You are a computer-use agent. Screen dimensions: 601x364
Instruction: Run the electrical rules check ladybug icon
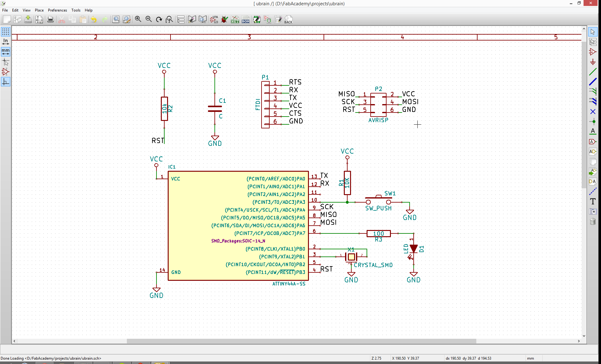coord(224,20)
